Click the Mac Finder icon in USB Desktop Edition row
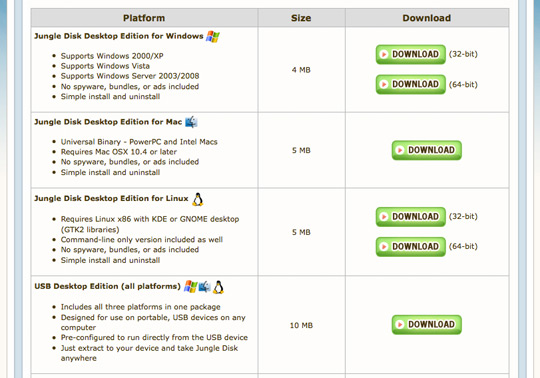 pos(204,286)
